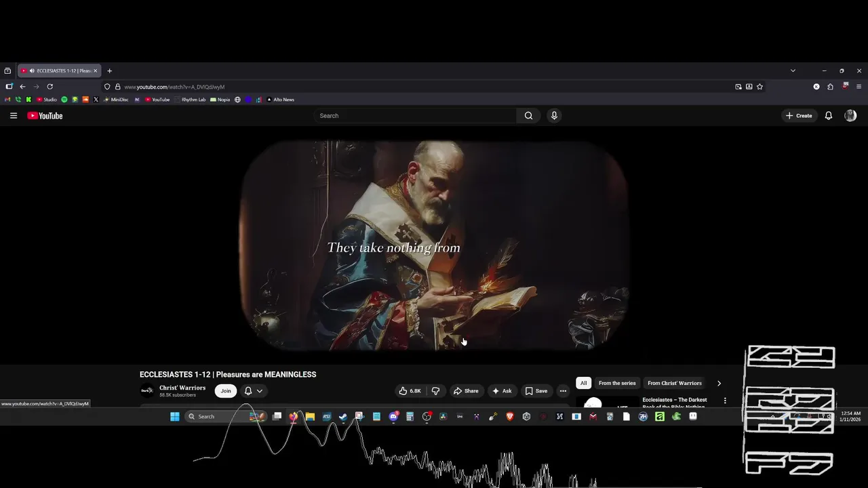Image resolution: width=868 pixels, height=488 pixels.
Task: Open the X bookmark icon
Action: (x=96, y=100)
